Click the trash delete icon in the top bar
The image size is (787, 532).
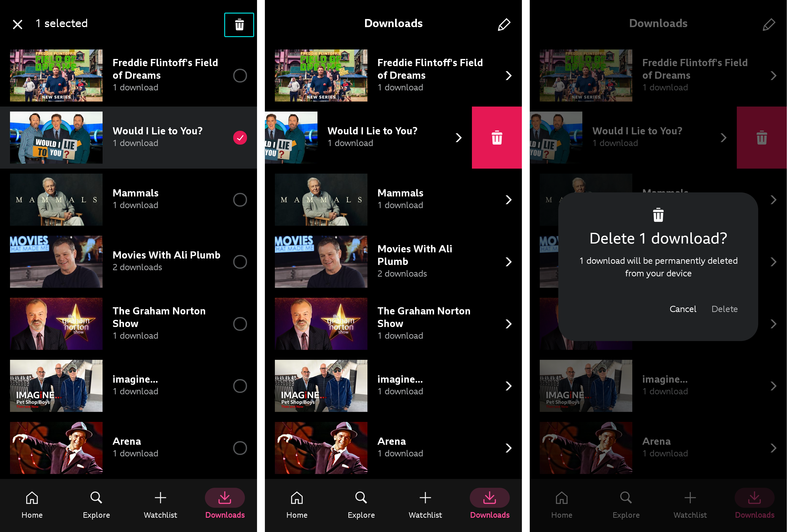point(239,24)
